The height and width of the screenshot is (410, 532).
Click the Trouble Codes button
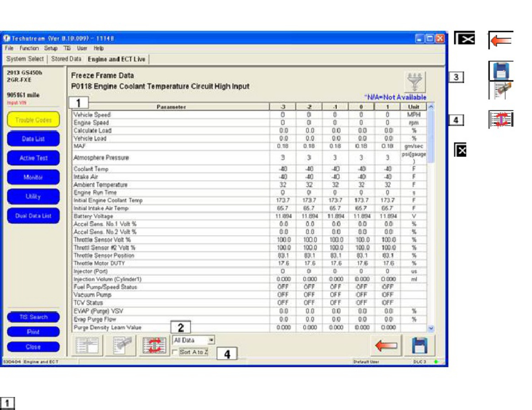coord(33,120)
